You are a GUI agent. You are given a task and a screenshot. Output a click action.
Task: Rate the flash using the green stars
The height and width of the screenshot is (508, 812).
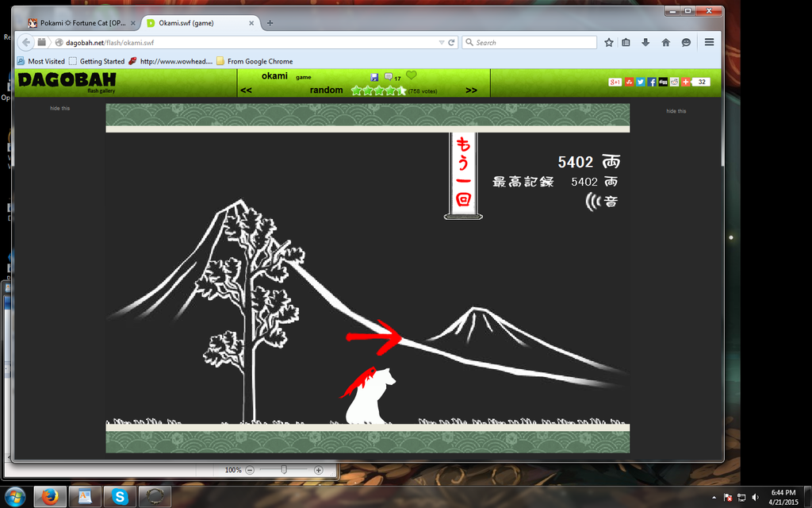(378, 90)
